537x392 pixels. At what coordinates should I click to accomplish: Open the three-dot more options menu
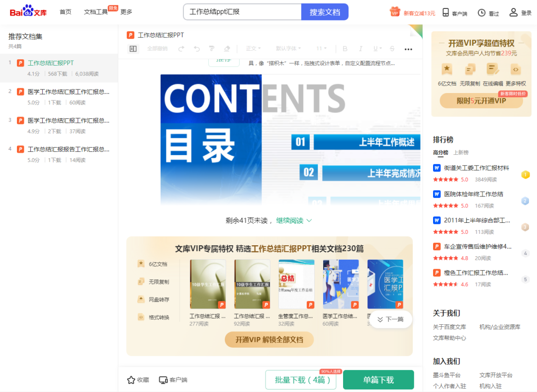point(408,49)
